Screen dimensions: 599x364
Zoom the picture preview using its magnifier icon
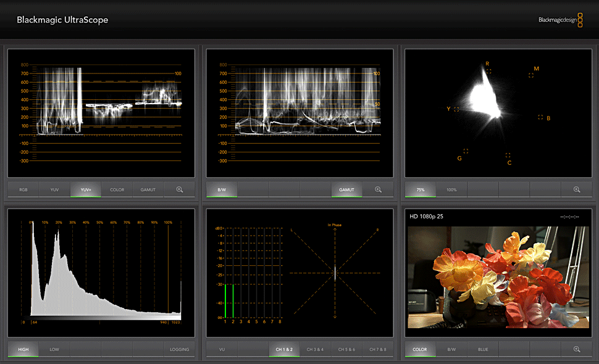click(x=577, y=349)
